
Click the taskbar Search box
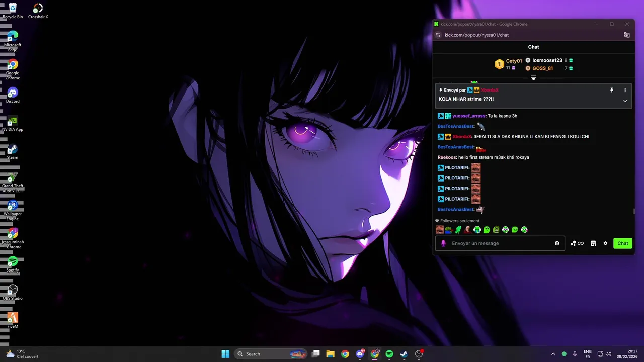(x=271, y=354)
